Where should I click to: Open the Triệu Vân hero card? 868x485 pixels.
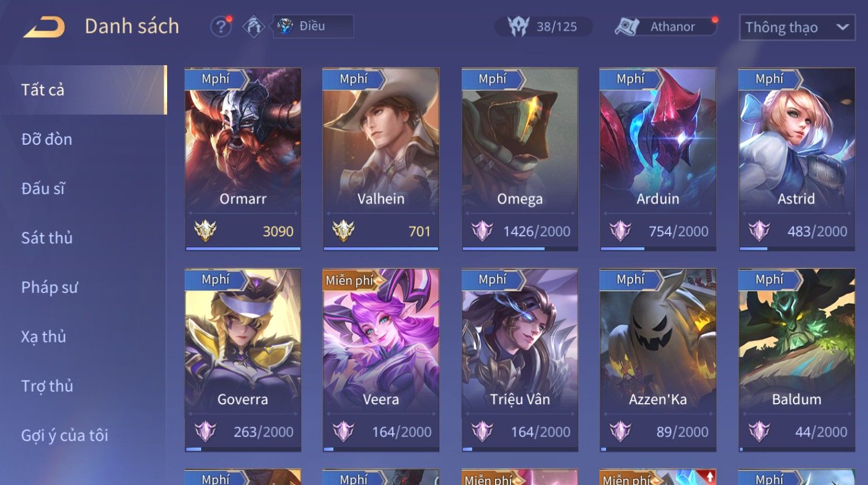point(520,360)
